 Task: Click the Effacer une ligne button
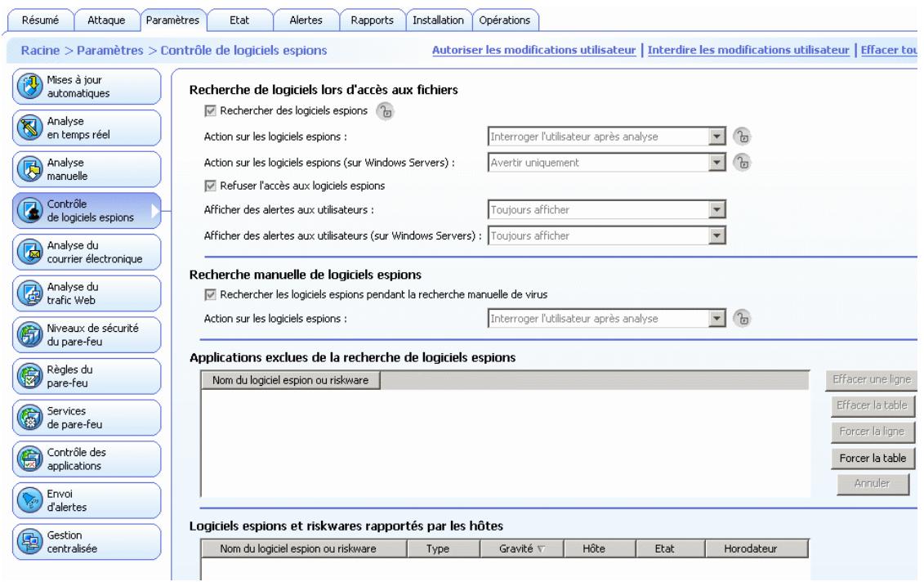pyautogui.click(x=872, y=380)
